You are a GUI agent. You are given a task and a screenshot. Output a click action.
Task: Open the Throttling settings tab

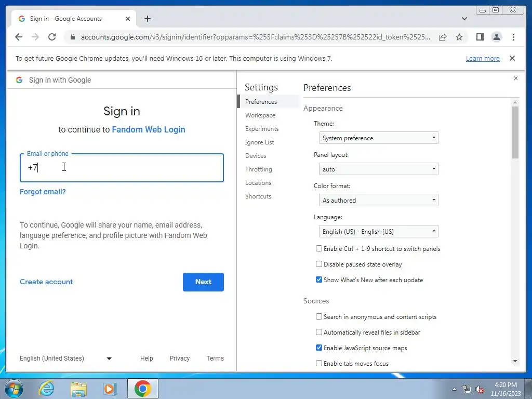(x=259, y=169)
